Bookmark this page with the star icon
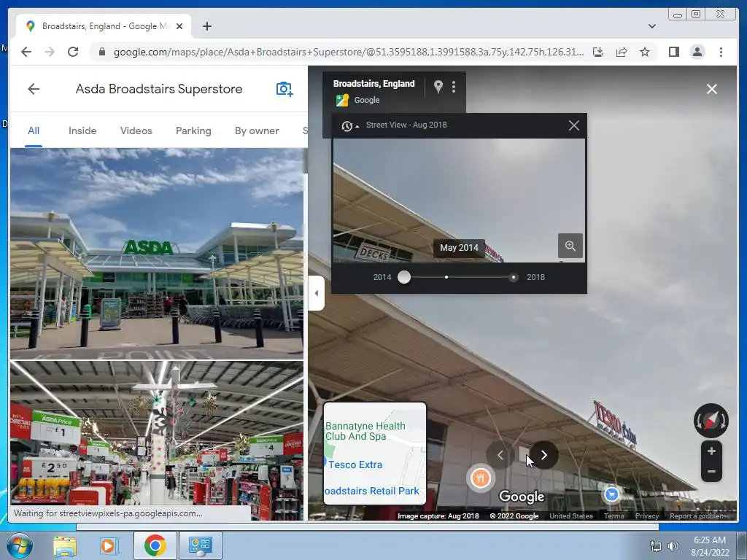 (645, 52)
